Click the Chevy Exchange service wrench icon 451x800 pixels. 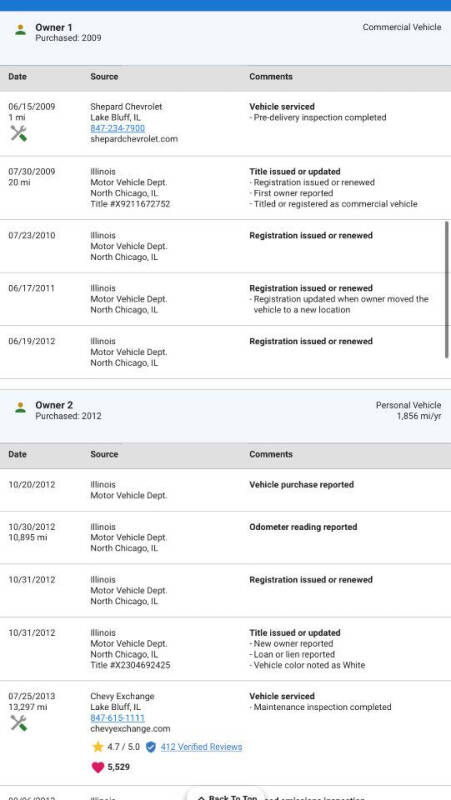click(18, 723)
